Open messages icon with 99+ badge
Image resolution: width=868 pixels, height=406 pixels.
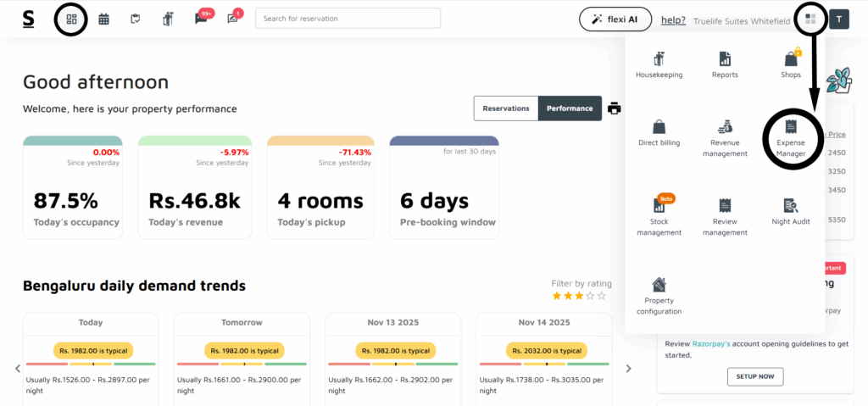tap(202, 19)
